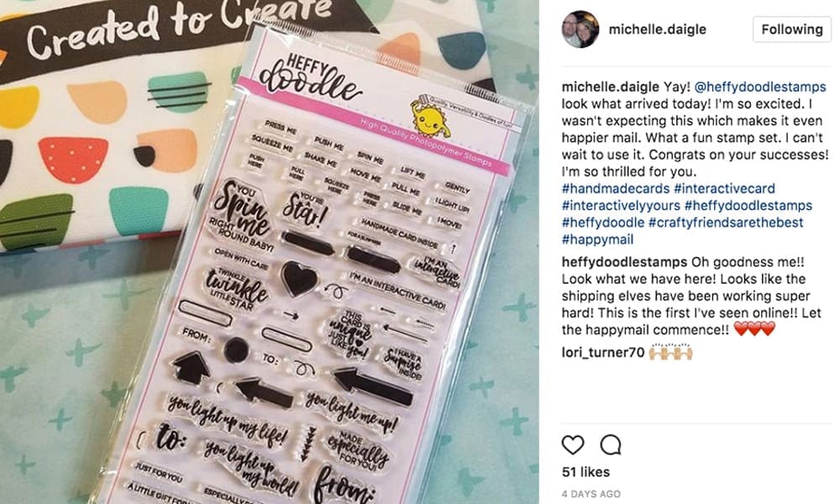Open the #handmadecards hashtag
Image resolution: width=840 pixels, height=504 pixels.
(x=616, y=188)
